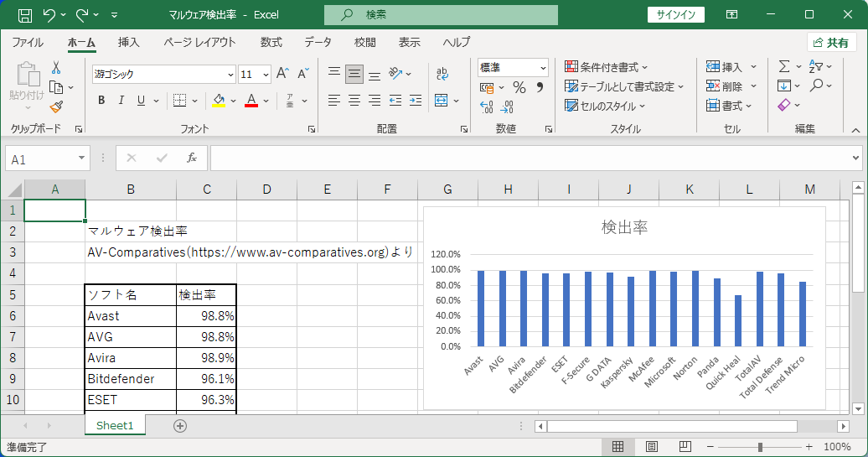Click the 挿入 insert cells button
Screen dimensions: 868x457
tap(724, 67)
